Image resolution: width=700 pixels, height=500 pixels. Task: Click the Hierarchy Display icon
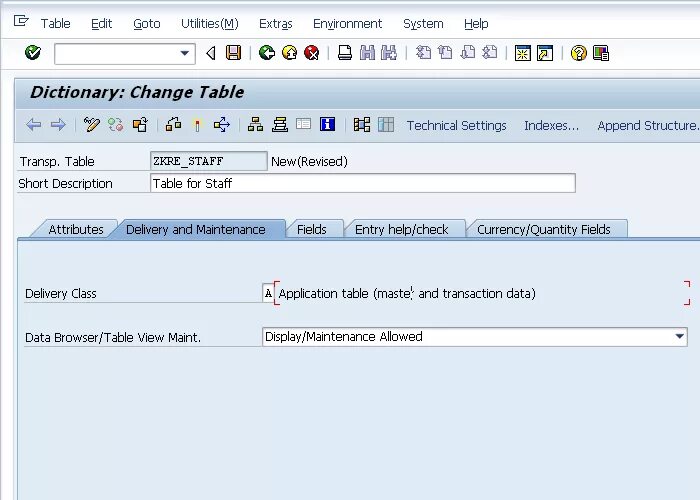[x=362, y=125]
